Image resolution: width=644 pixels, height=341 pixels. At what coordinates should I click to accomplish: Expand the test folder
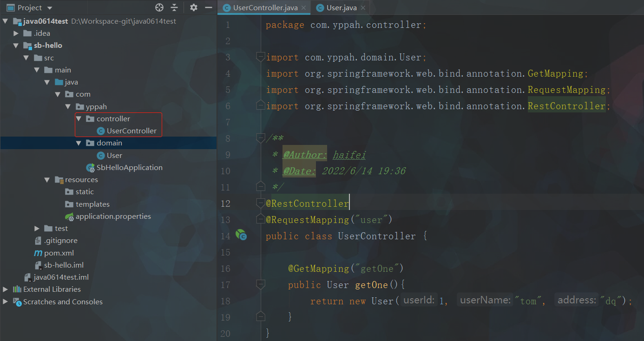pyautogui.click(x=37, y=229)
